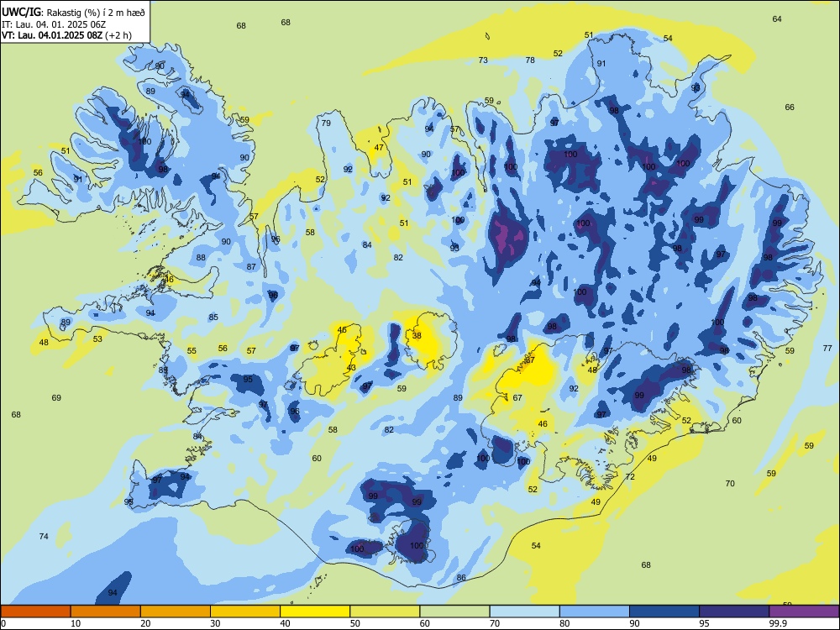Image resolution: width=840 pixels, height=630 pixels.
Task: Click the legend scale label '40'
Action: (285, 623)
